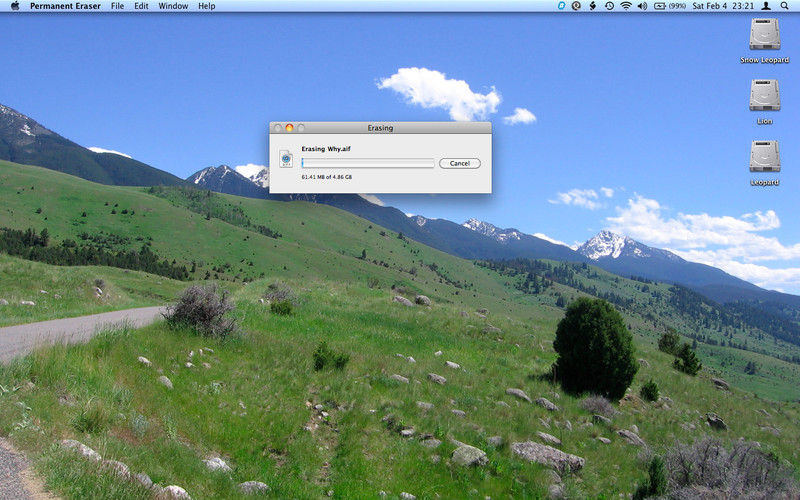Open the File menu
This screenshot has width=800, height=500.
point(117,6)
